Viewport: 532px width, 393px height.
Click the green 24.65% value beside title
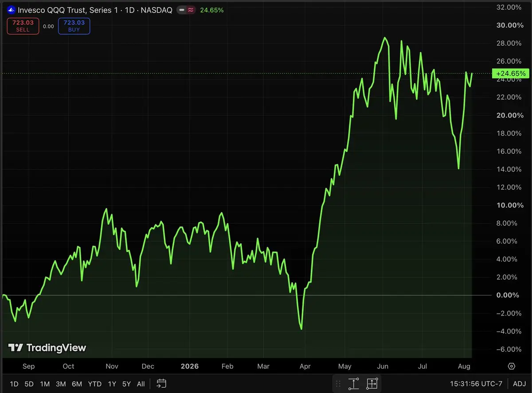click(212, 10)
